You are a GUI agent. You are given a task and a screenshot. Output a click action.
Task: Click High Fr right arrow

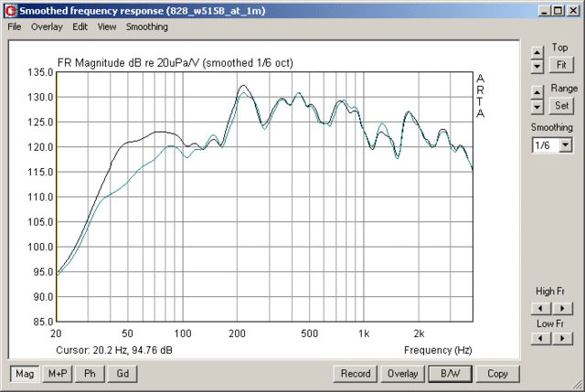click(x=562, y=308)
